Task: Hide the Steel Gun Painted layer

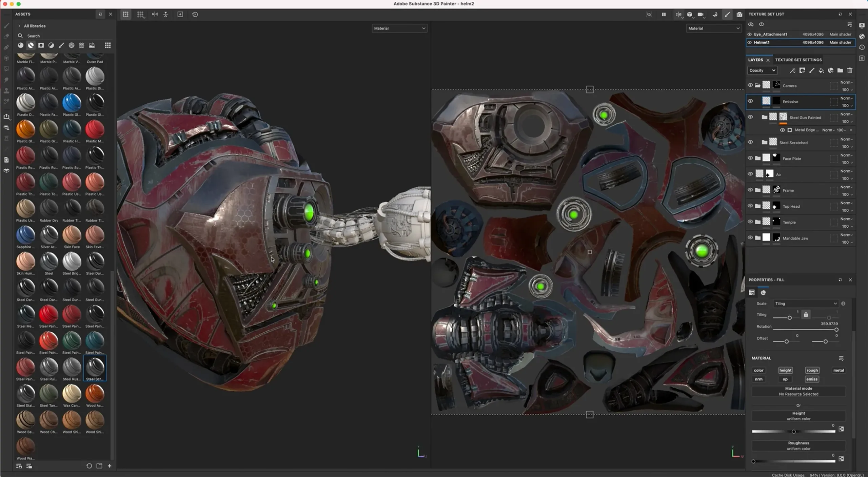Action: (x=750, y=117)
